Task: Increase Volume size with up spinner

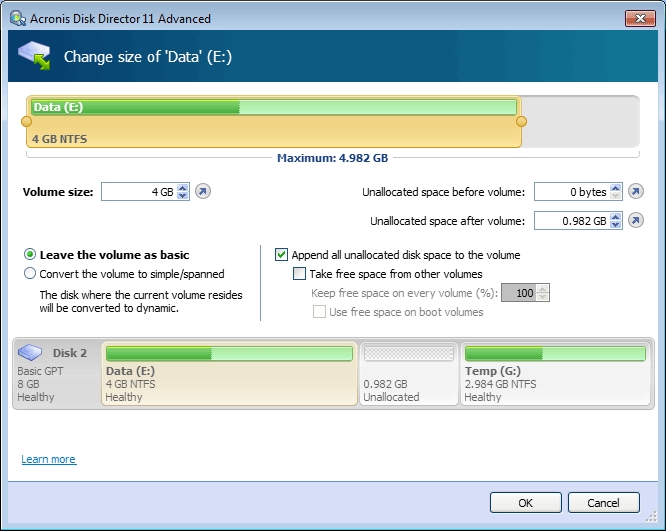Action: (183, 188)
